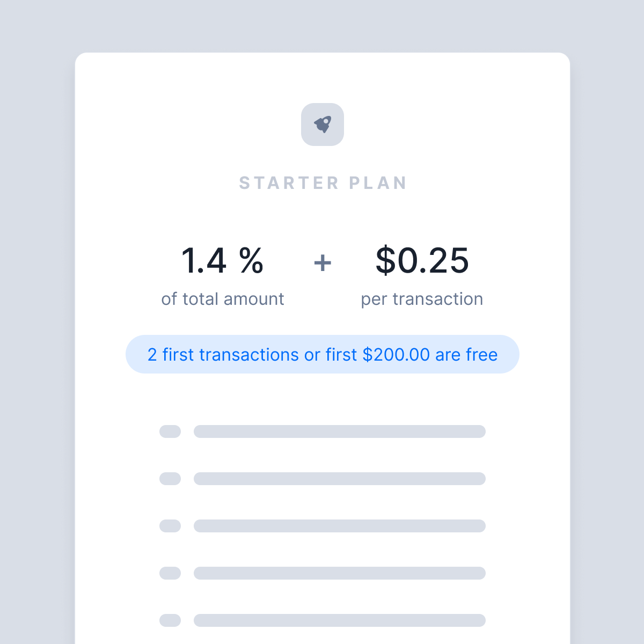
Task: Click the 'of total amount' caption
Action: point(223,299)
